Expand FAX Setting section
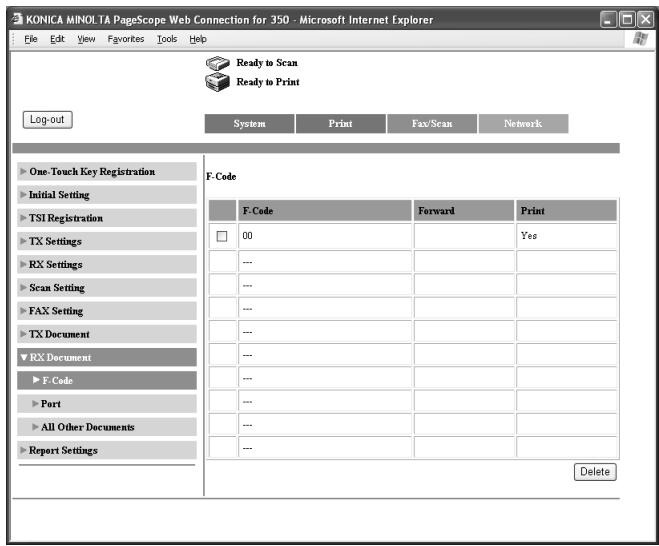The height and width of the screenshot is (546, 659). 107,311
